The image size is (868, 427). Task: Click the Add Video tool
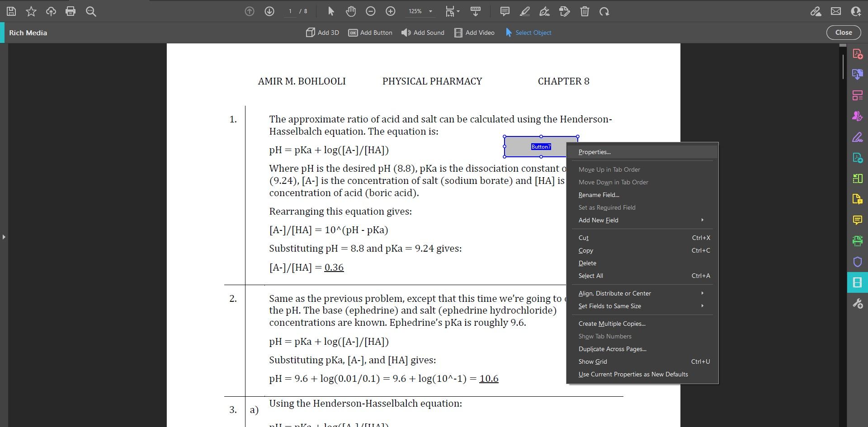(474, 33)
